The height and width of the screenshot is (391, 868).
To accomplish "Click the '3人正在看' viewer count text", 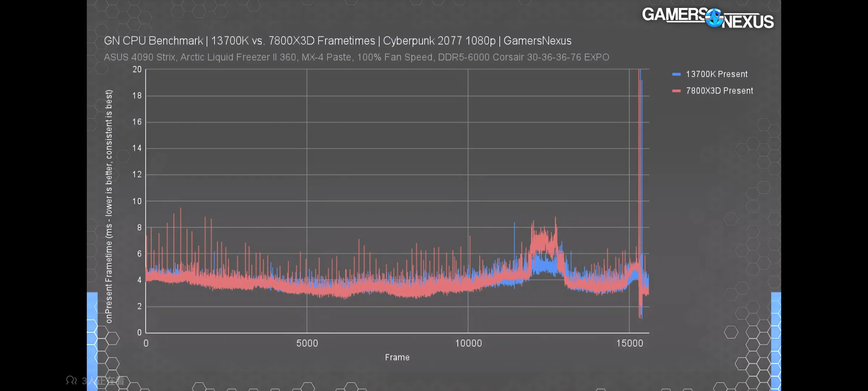I will pos(103,381).
